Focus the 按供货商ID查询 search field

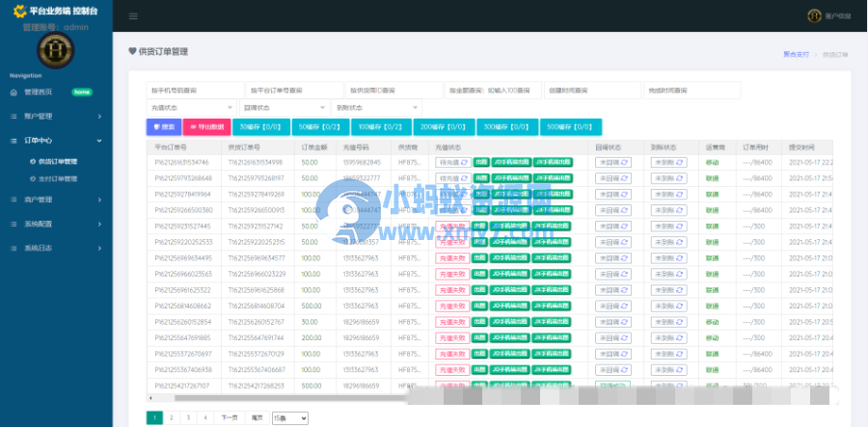coord(394,91)
